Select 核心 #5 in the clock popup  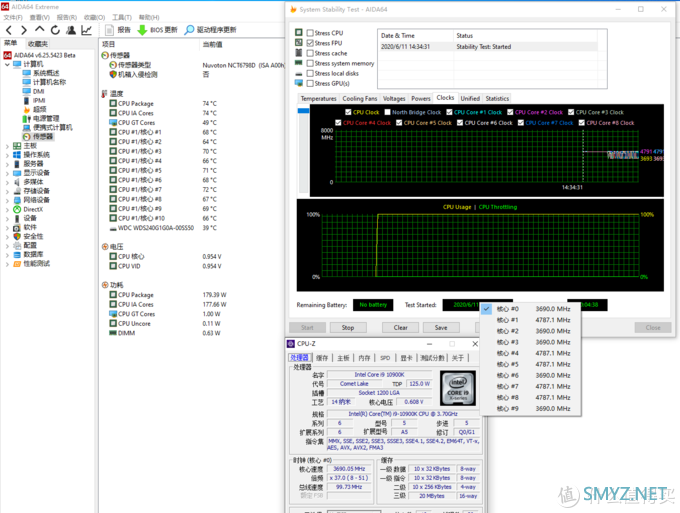[531, 364]
